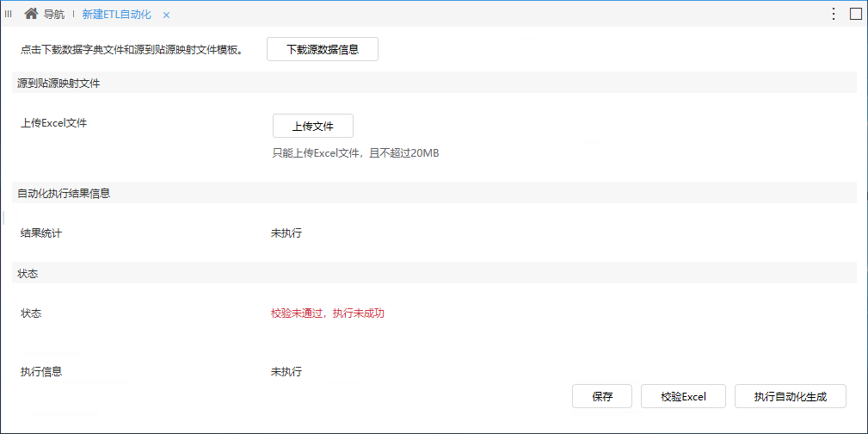Close the 新建ETL自动化 tab
868x434 pixels.
(x=166, y=15)
